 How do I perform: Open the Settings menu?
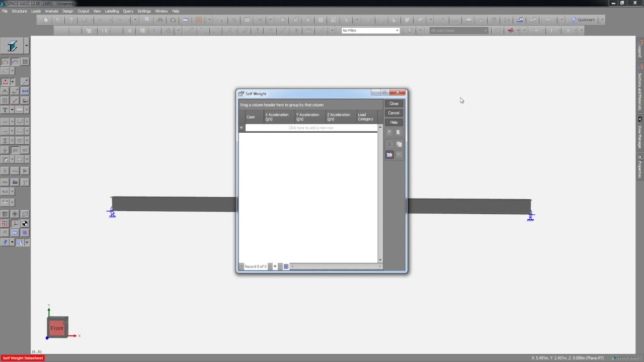tap(144, 11)
